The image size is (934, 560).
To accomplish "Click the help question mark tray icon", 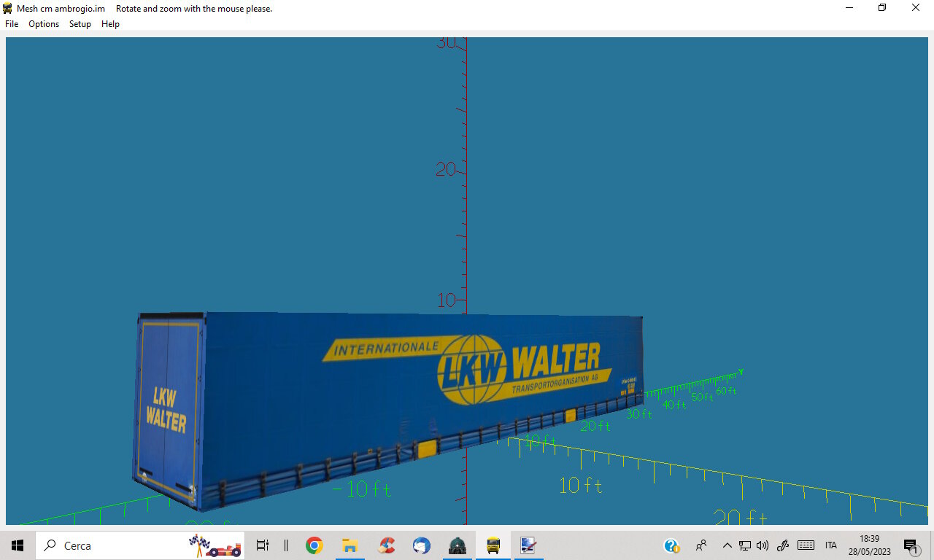I will point(671,545).
